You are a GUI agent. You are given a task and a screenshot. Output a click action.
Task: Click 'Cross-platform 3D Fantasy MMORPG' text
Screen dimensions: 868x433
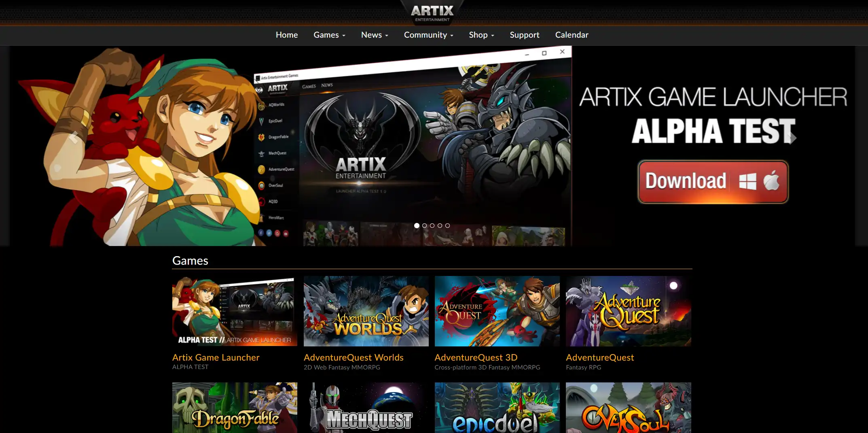[487, 367]
